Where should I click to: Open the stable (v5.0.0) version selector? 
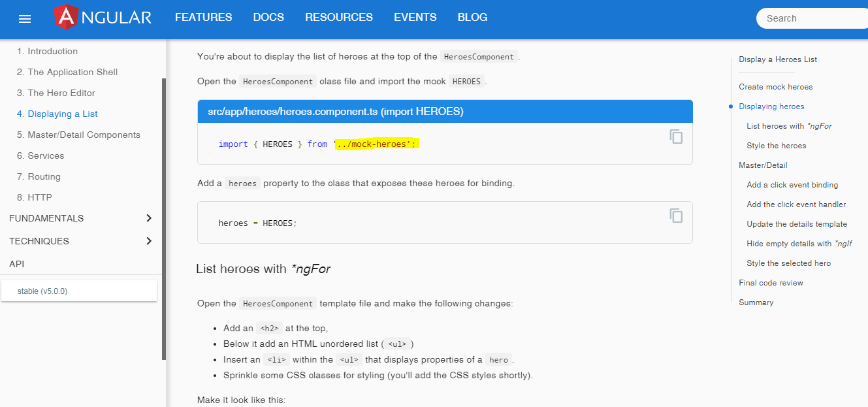click(x=78, y=290)
